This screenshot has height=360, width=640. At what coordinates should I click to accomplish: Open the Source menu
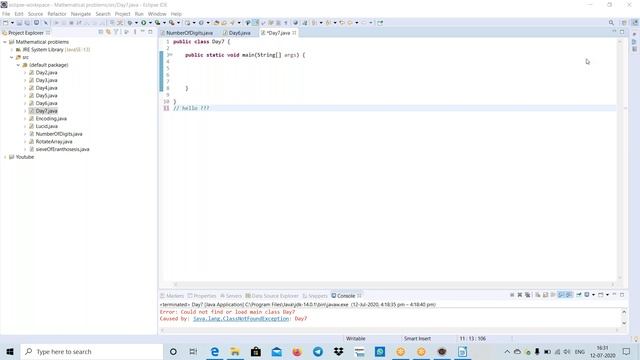coord(35,14)
